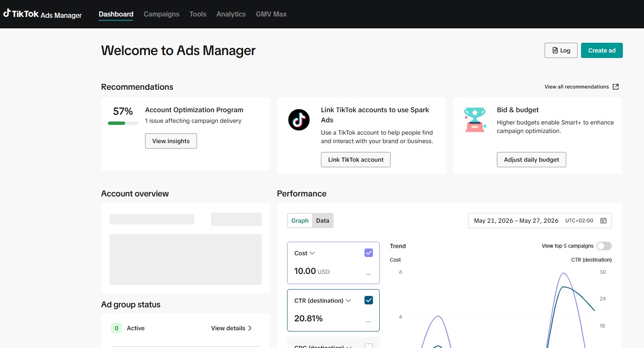Click the arrow next to View details
Image resolution: width=644 pixels, height=348 pixels.
tap(250, 328)
